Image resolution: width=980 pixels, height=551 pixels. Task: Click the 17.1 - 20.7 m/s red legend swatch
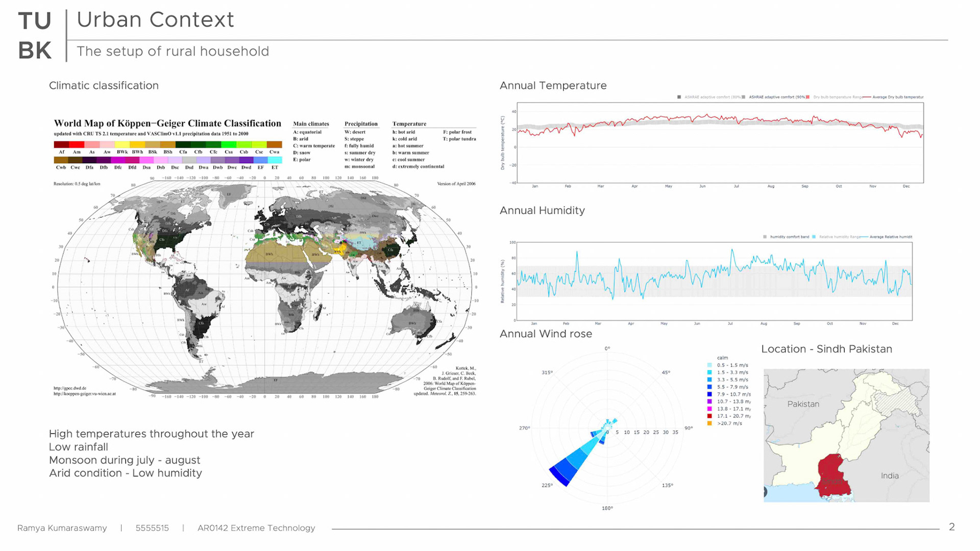(x=709, y=416)
